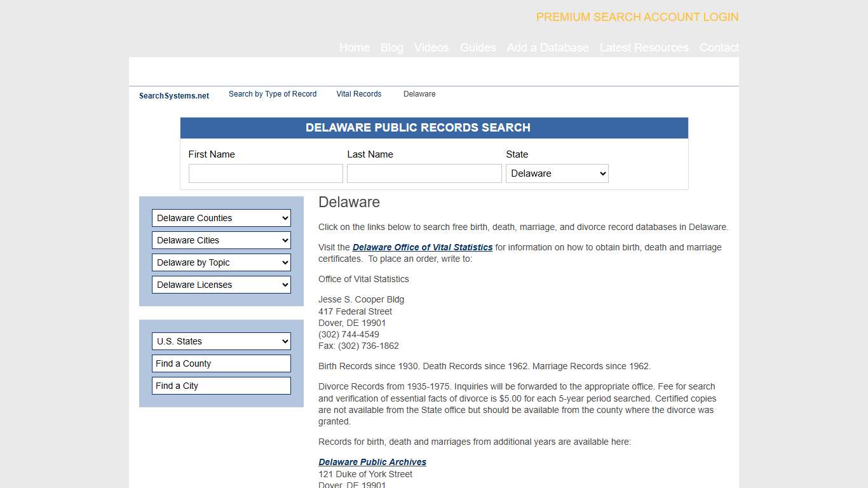Open the Contact page
Image resolution: width=868 pixels, height=488 pixels.
719,48
